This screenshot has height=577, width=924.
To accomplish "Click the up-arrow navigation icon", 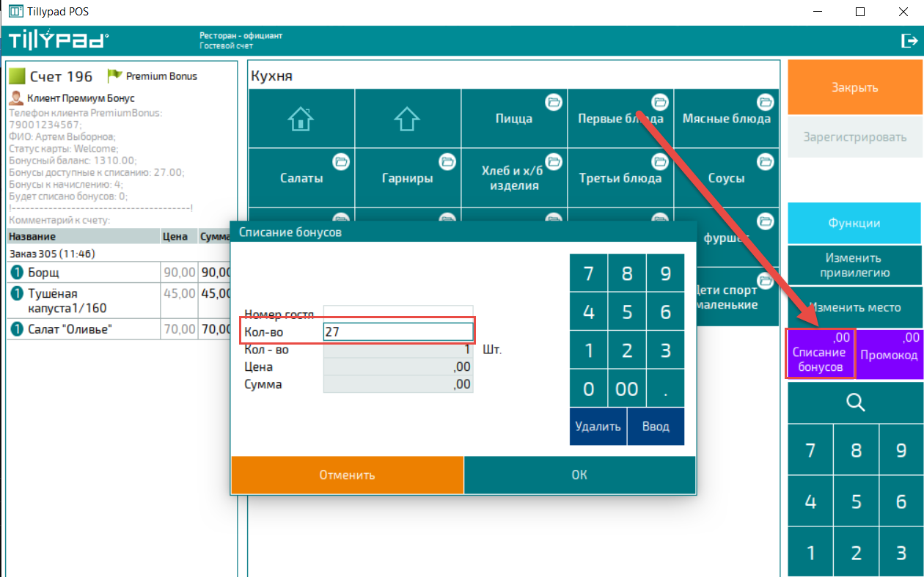I will pos(407,119).
